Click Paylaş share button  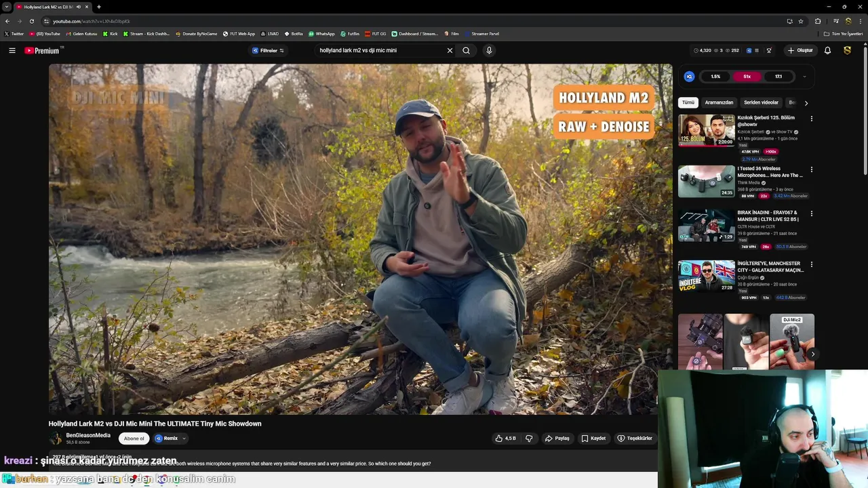[557, 439]
